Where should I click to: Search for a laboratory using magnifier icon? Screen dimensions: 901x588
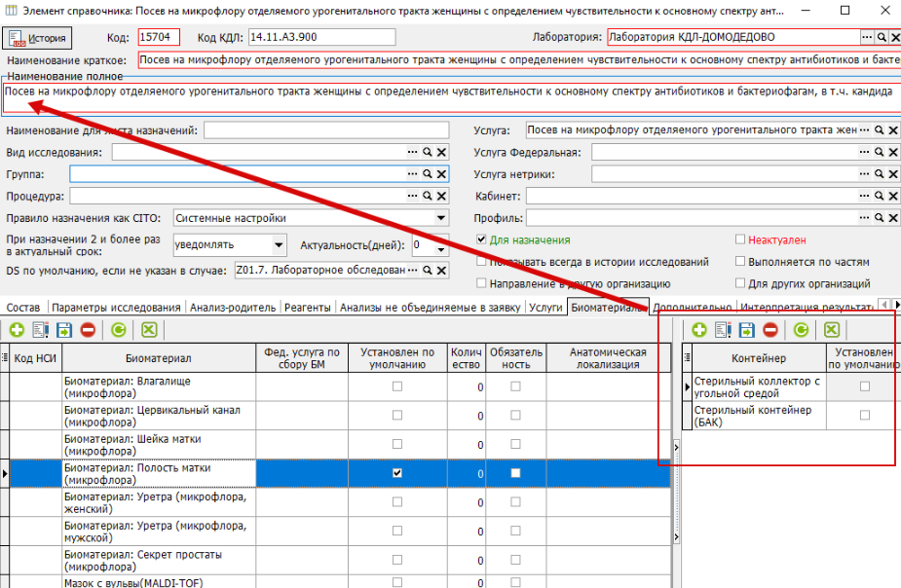882,37
